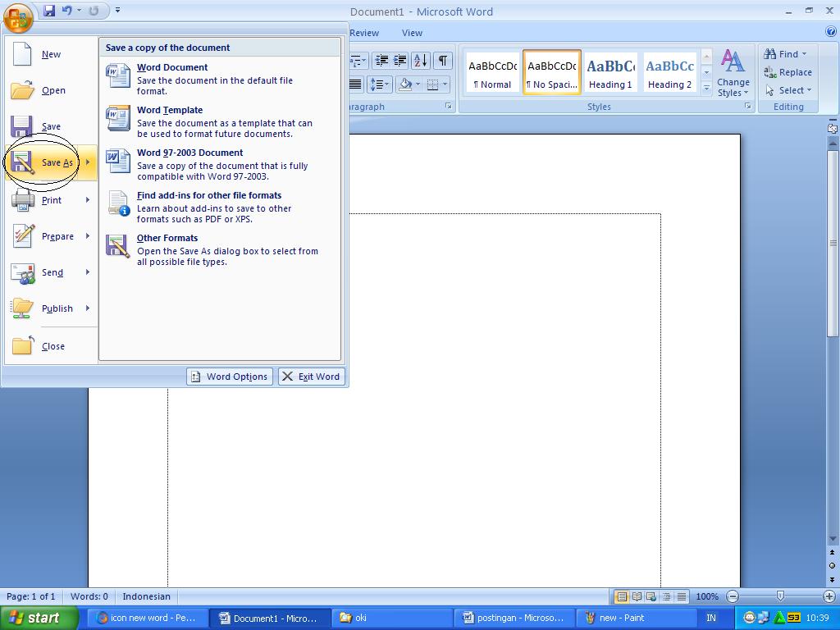Switch to Full Screen Reading view

[637, 596]
